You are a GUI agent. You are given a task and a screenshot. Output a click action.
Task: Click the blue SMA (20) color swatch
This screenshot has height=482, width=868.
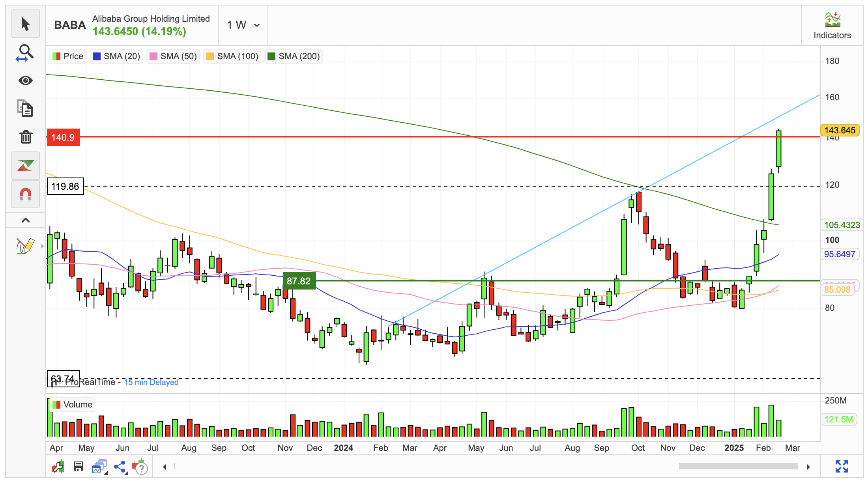[x=97, y=56]
